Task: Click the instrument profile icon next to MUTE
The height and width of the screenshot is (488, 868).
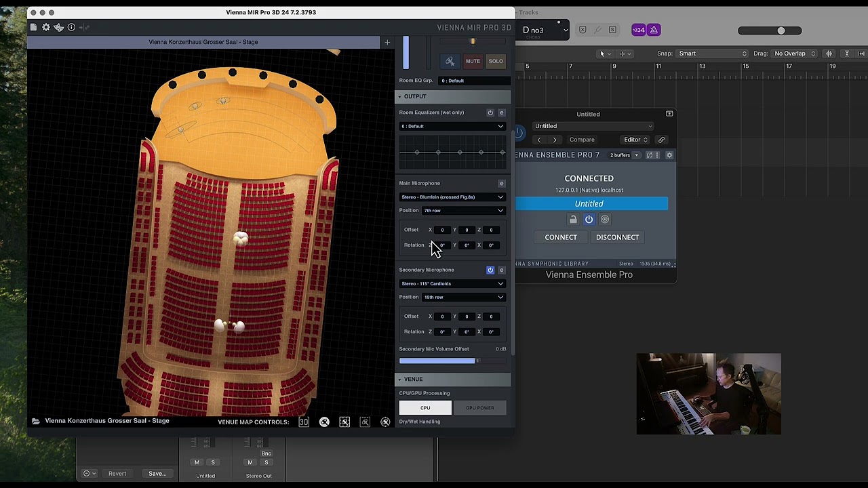Action: tap(450, 61)
